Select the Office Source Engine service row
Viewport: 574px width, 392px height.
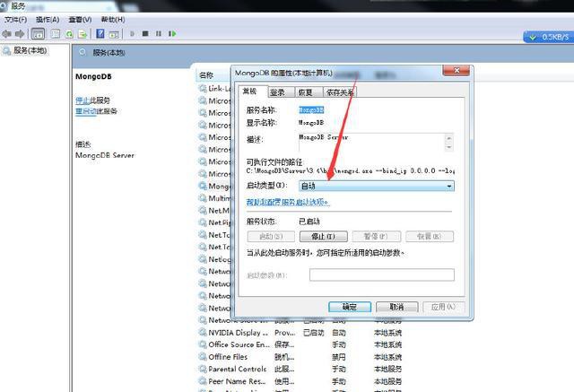pyautogui.click(x=300, y=344)
